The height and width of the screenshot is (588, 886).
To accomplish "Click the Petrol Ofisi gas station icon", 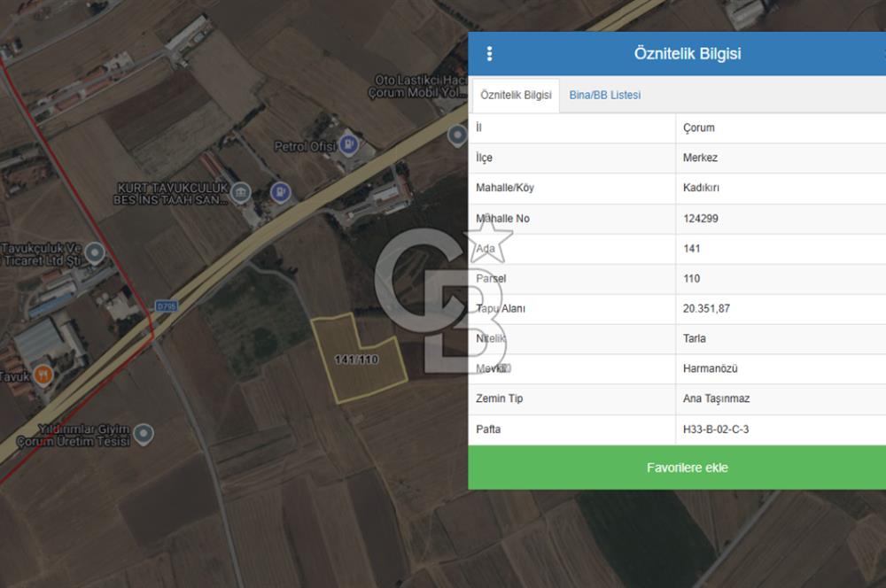I will coord(351,143).
